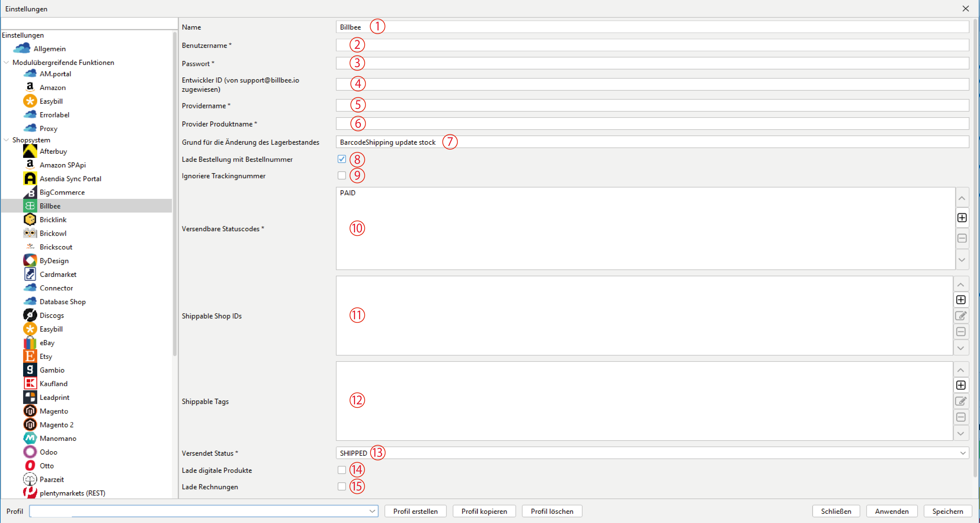Uncheck Lade Bestellung mit Bestellnummer
This screenshot has height=523, width=980.
tap(342, 159)
